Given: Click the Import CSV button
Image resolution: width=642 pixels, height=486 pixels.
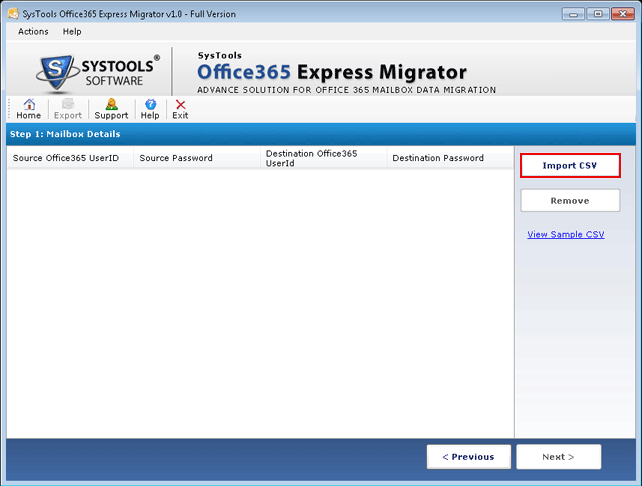Looking at the screenshot, I should 570,165.
